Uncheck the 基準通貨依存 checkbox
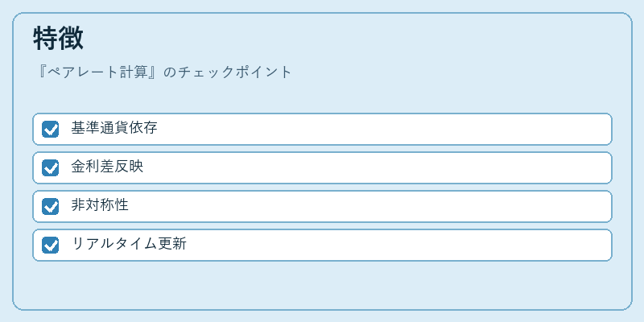This screenshot has height=322, width=644. [50, 129]
